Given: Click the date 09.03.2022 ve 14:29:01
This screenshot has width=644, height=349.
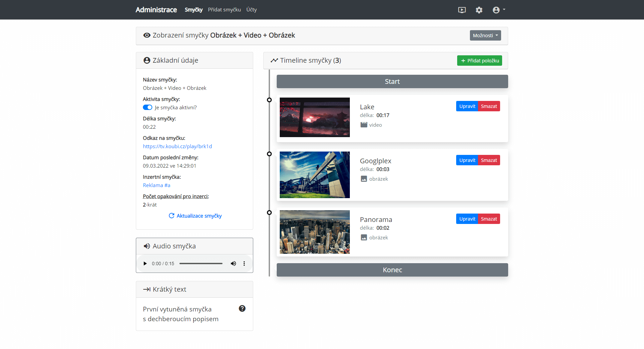Looking at the screenshot, I should 169,166.
